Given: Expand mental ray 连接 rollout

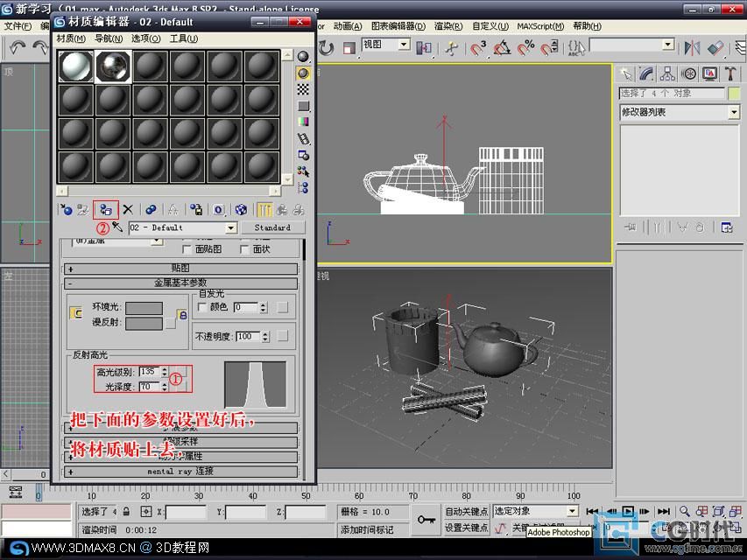Looking at the screenshot, I should [x=180, y=472].
